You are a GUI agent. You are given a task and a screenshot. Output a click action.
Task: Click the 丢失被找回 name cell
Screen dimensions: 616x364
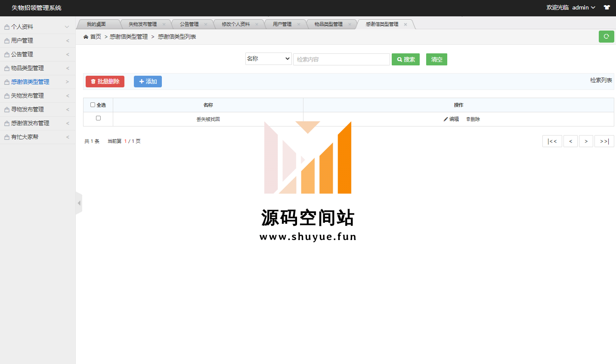[208, 119]
